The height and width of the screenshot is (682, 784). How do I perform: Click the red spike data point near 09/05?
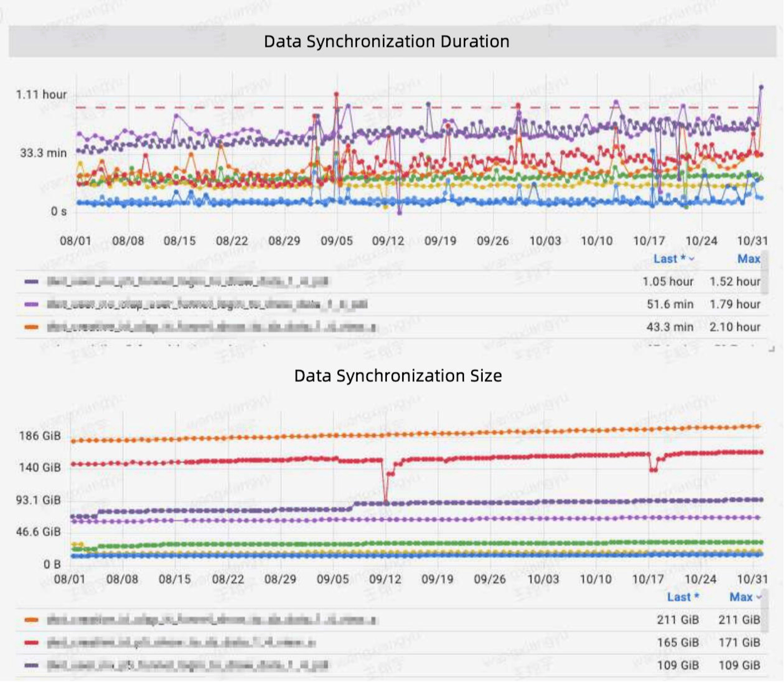336,94
